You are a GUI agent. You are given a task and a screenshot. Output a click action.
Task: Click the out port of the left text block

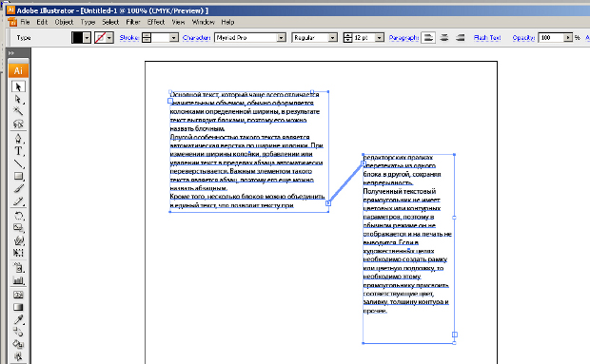coord(328,203)
